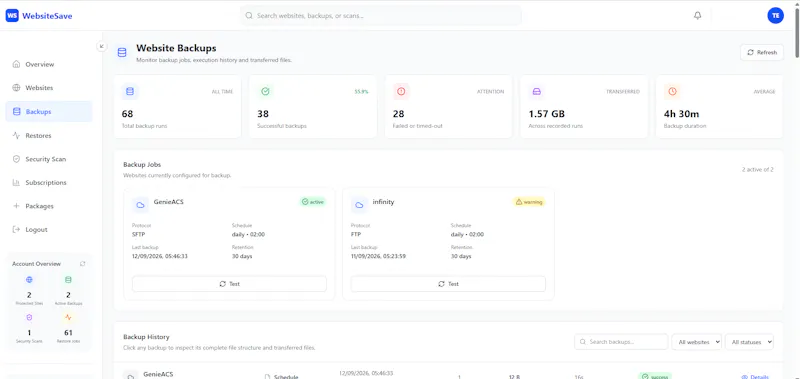Select Backups in sidebar

click(49, 111)
